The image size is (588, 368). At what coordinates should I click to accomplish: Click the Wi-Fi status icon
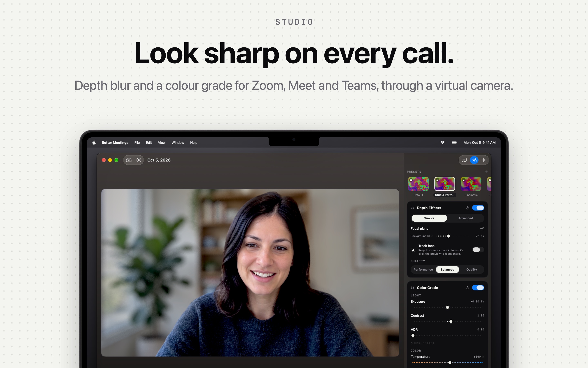click(442, 143)
